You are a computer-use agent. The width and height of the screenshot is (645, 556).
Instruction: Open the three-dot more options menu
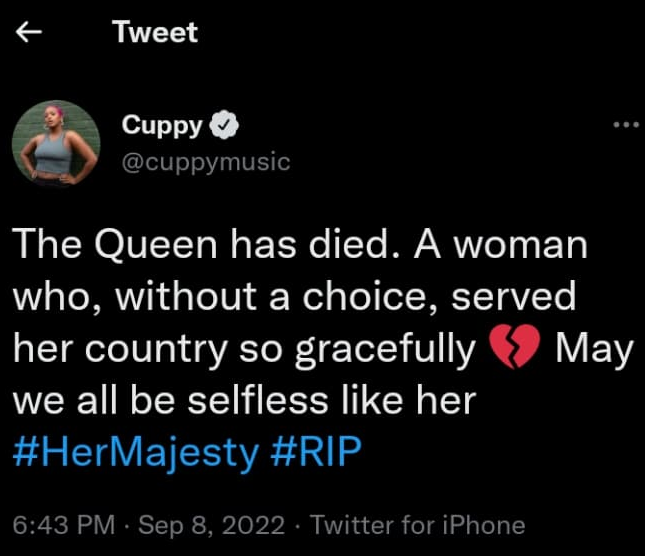coord(625,125)
